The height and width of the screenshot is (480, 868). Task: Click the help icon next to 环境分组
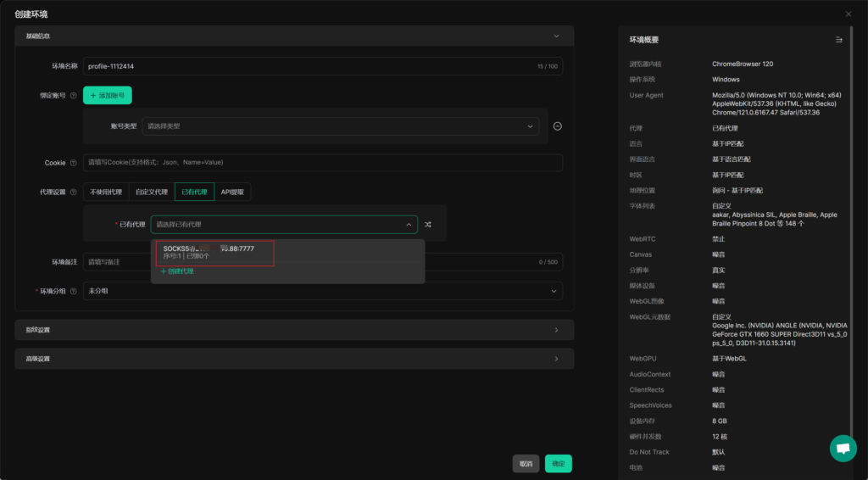coord(73,291)
